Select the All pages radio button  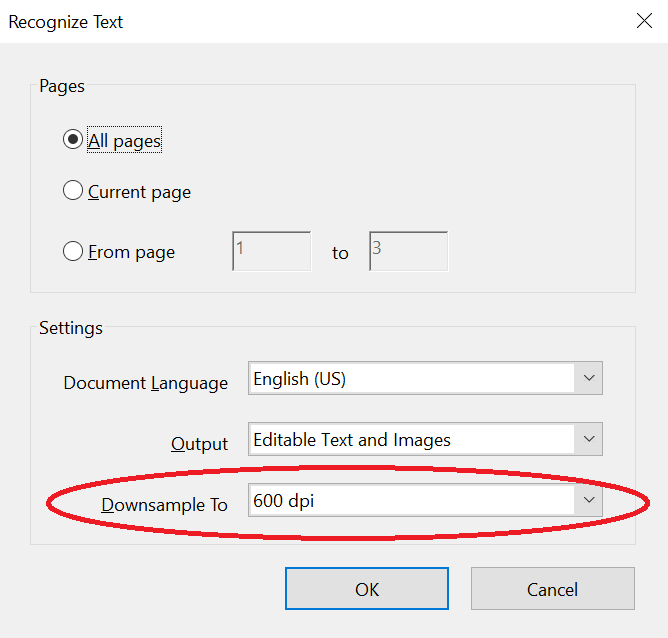tap(73, 140)
